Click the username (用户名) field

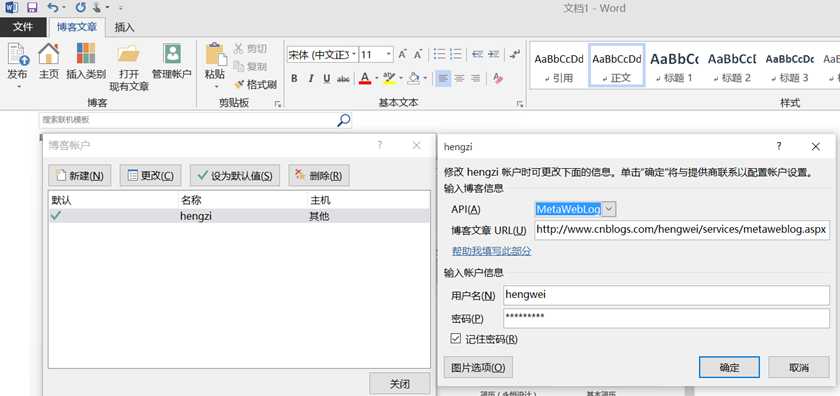tap(666, 295)
